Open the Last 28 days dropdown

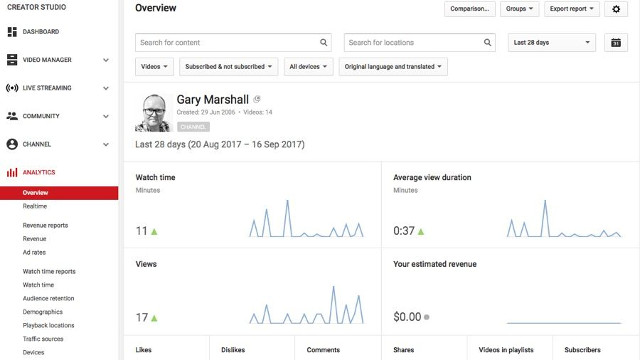coord(552,42)
